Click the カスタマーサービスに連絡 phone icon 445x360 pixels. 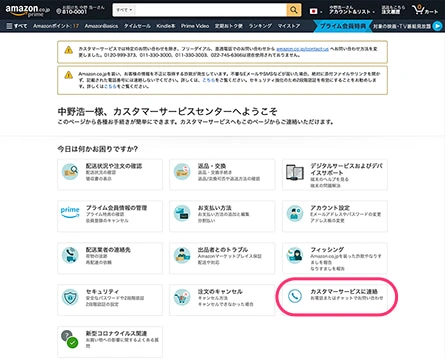coord(295,296)
